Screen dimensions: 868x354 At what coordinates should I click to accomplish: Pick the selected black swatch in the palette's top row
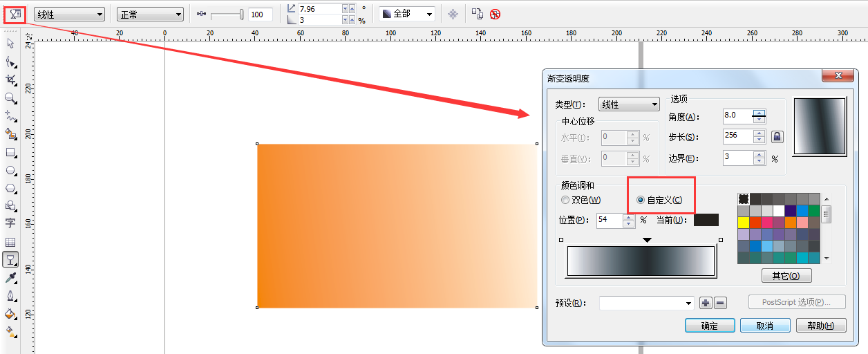coord(744,198)
